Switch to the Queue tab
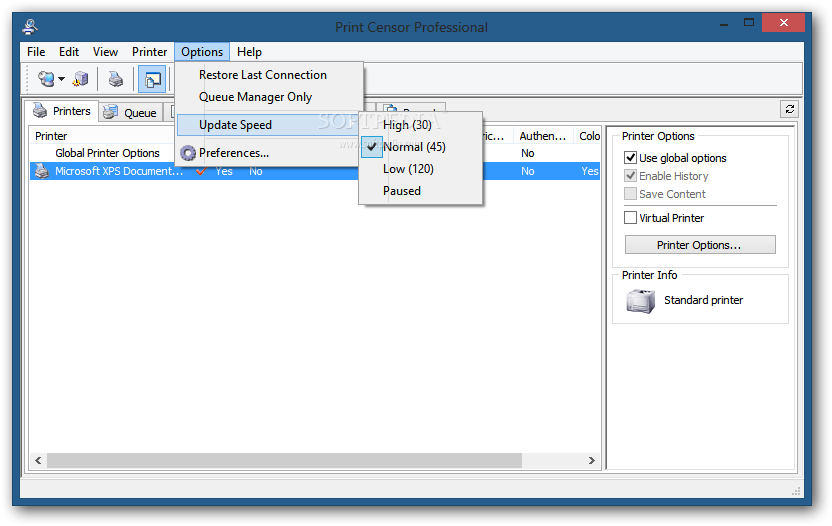 click(x=131, y=113)
